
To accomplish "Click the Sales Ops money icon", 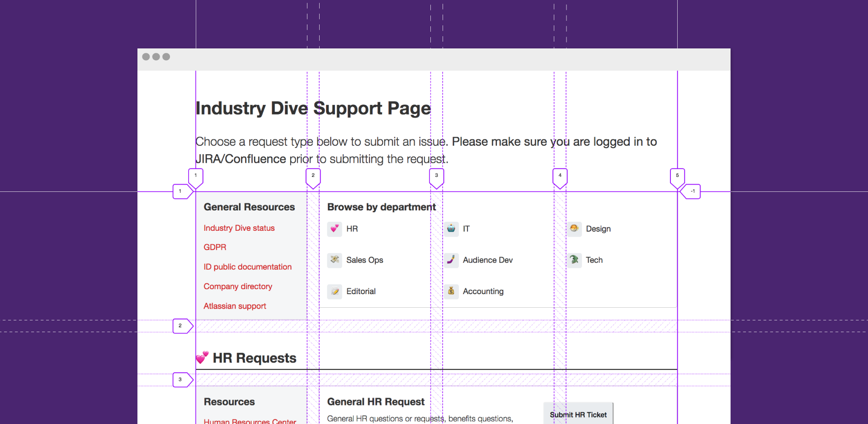I will pyautogui.click(x=335, y=260).
